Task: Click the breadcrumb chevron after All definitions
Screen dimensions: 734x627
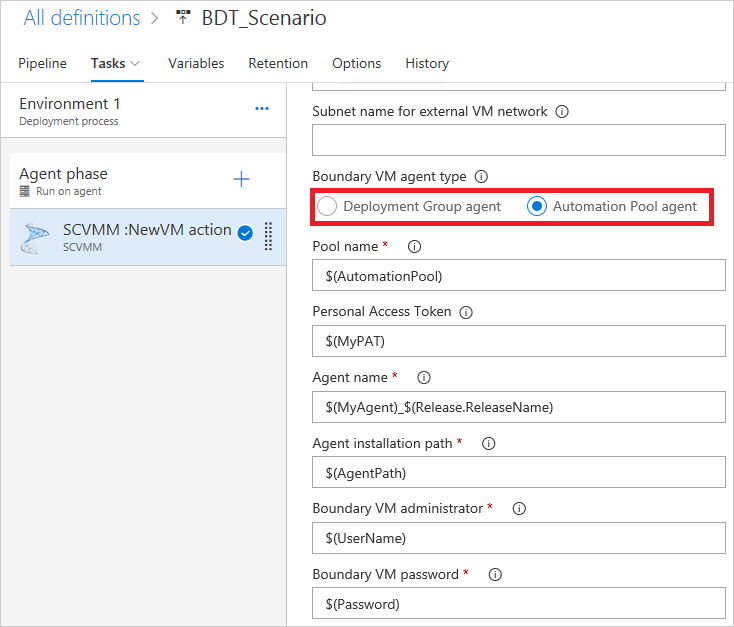Action: coord(155,18)
